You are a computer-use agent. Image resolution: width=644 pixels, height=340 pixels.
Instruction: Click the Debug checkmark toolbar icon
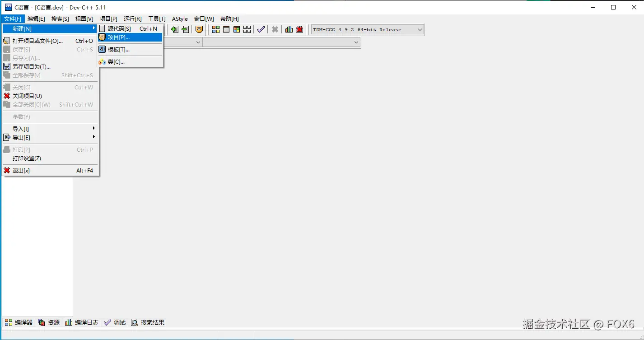click(x=261, y=29)
